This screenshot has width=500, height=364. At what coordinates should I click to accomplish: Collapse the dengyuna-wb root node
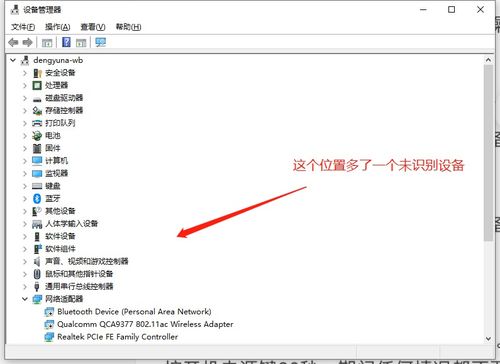click(13, 60)
